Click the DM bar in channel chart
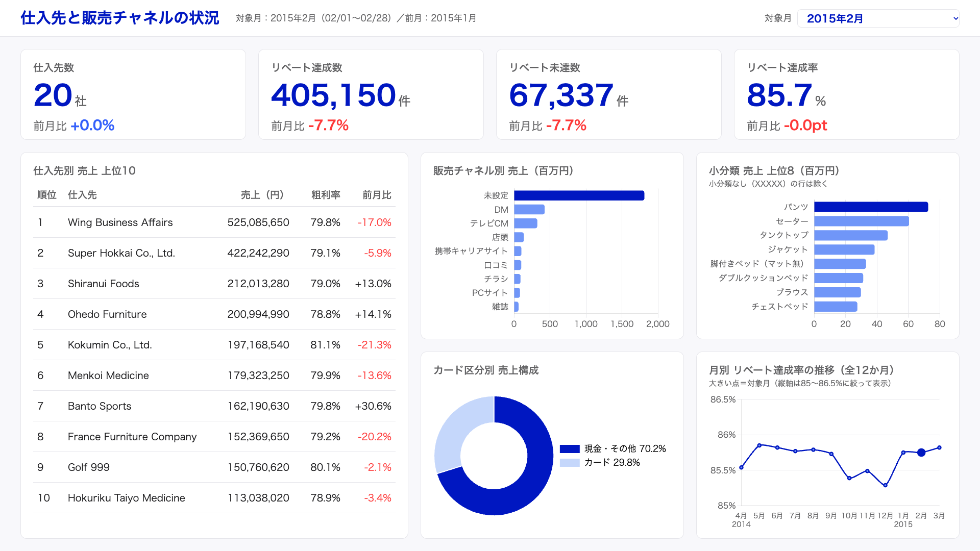This screenshot has height=551, width=980. (x=529, y=210)
